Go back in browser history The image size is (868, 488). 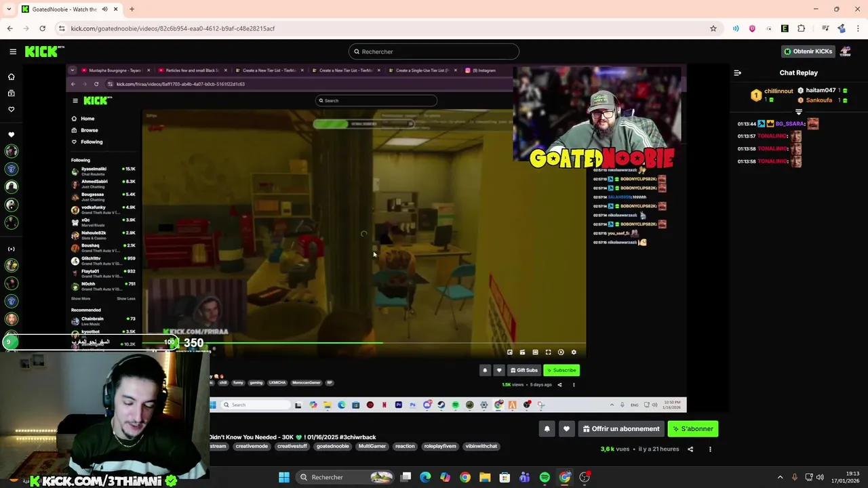pos(10,28)
